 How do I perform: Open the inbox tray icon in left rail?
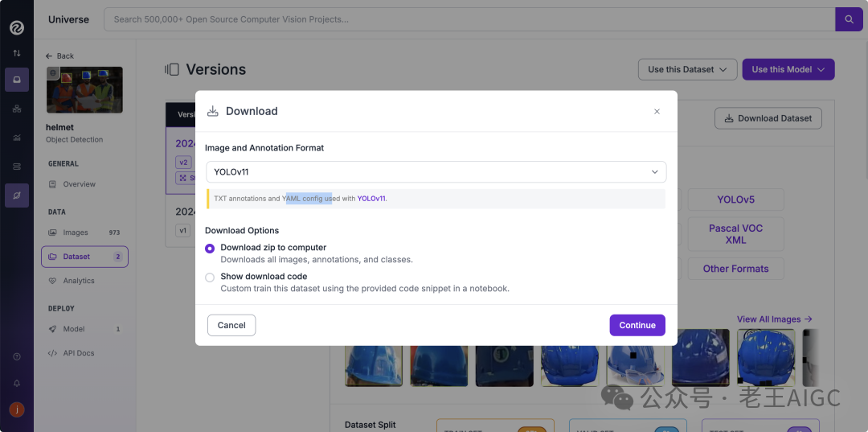[17, 80]
